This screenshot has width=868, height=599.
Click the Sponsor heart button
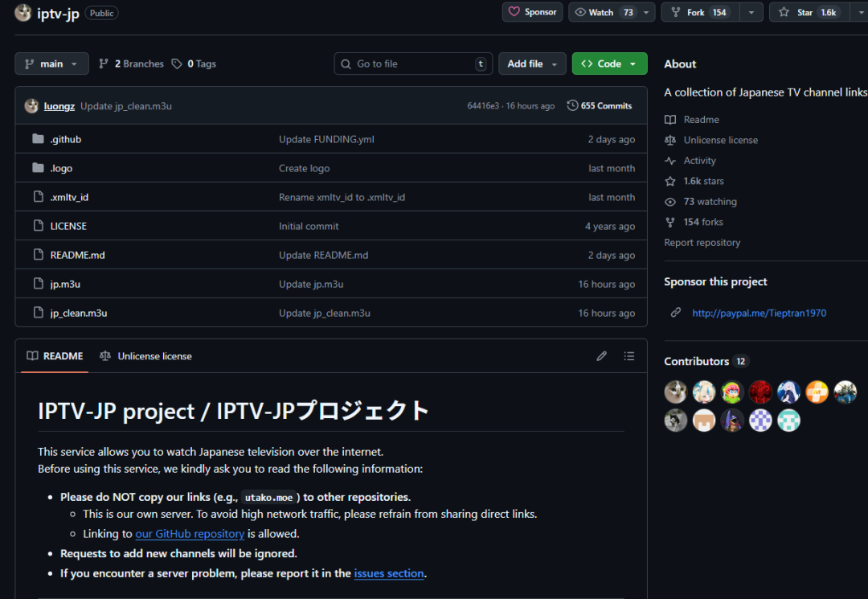tap(532, 12)
